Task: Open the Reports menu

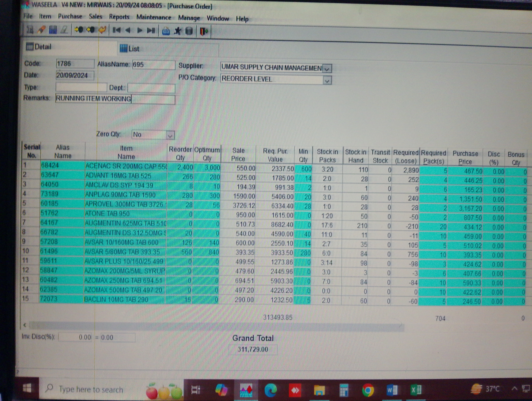Action: (x=119, y=17)
